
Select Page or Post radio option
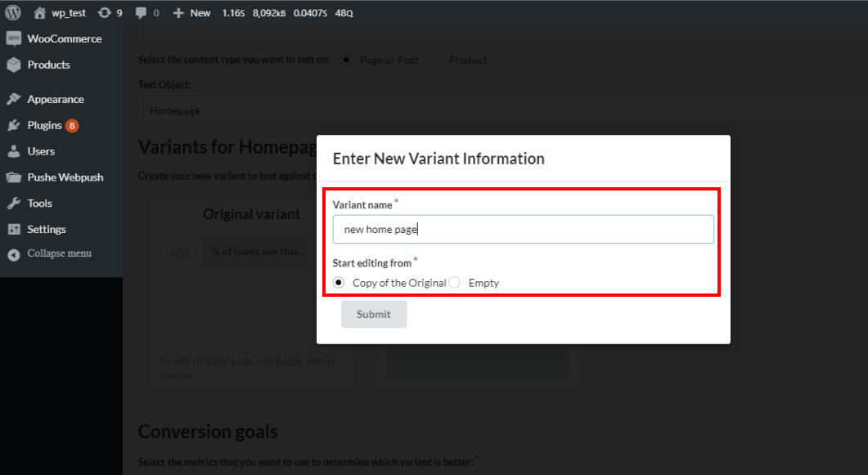point(346,60)
